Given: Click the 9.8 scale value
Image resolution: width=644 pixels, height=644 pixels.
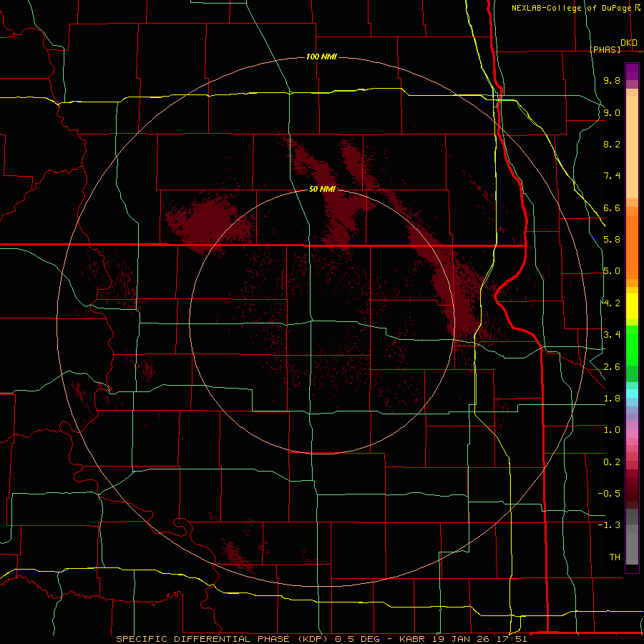Looking at the screenshot, I should (612, 80).
